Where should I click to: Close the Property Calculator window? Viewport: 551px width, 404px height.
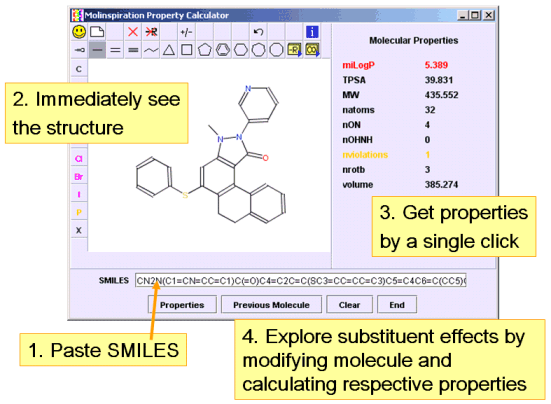[488, 15]
